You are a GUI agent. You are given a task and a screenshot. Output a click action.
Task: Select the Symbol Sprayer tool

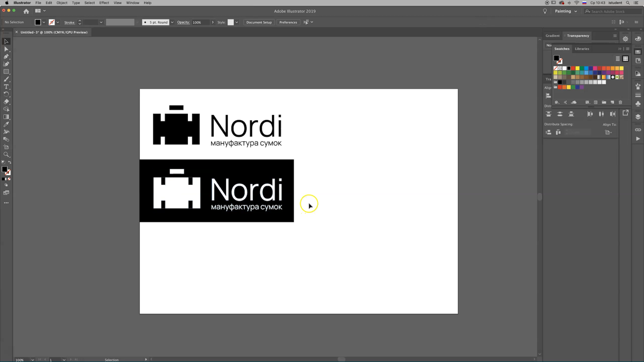[6, 132]
